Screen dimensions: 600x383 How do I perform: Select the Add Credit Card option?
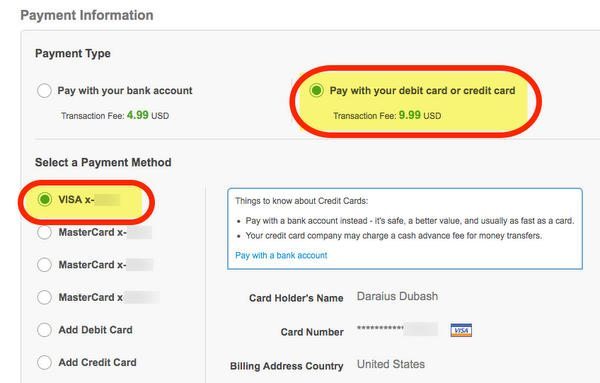pyautogui.click(x=44, y=362)
